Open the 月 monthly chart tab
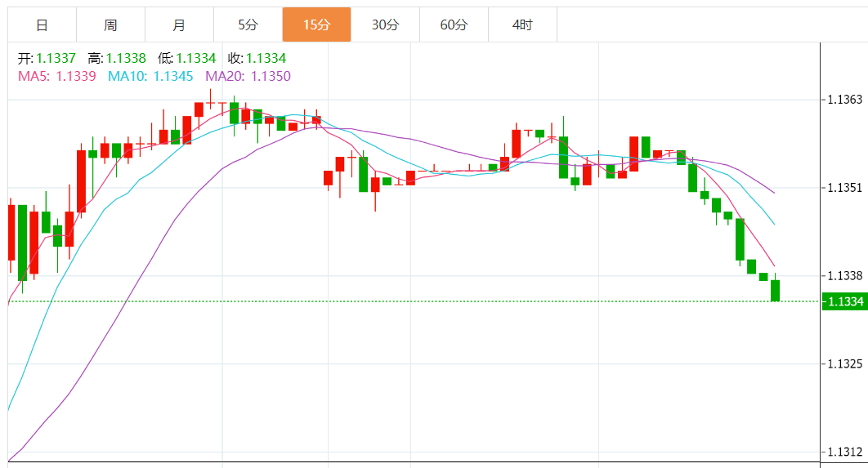The width and height of the screenshot is (868, 468). pos(179,25)
